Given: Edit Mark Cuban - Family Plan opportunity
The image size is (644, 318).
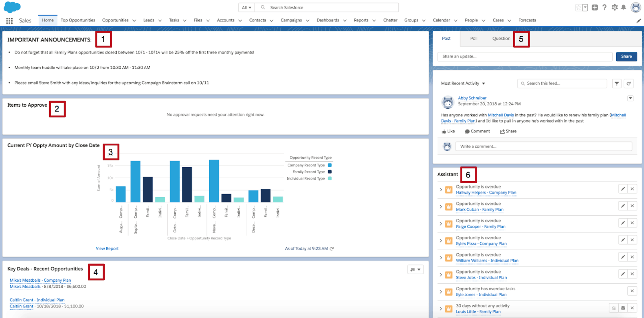Looking at the screenshot, I should pos(623,206).
